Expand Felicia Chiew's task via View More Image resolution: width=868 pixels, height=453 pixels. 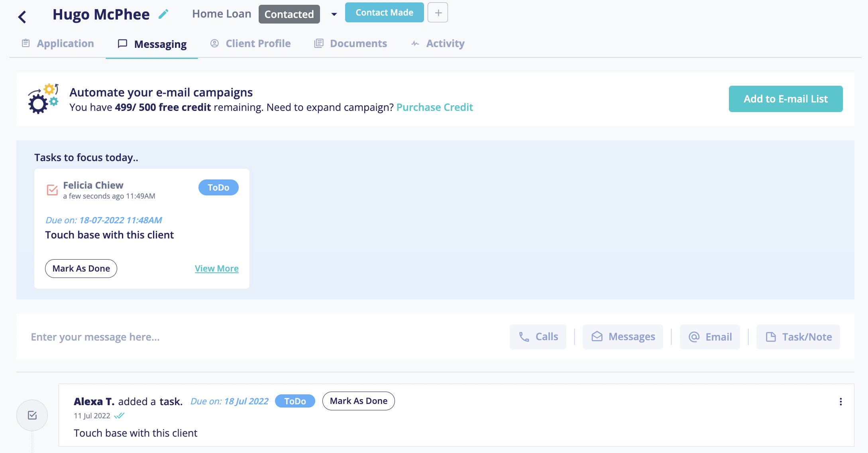pos(216,268)
